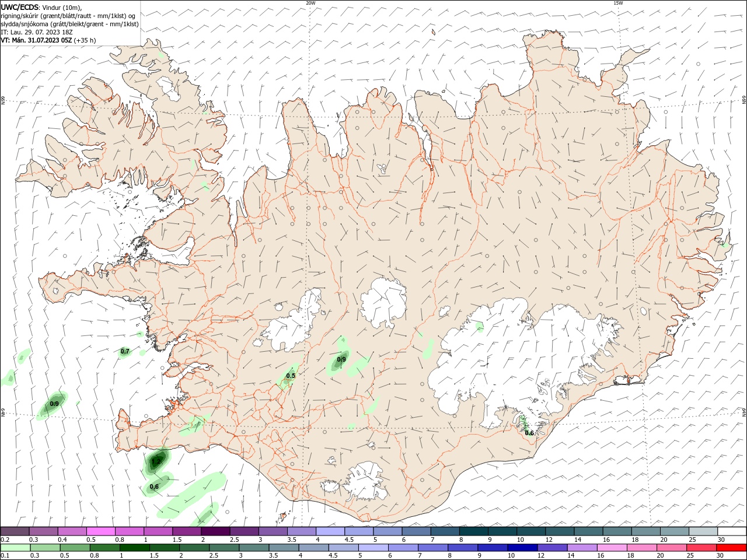Click the '0.7' rainfall value off the west coast
The image size is (747, 560).
point(124,351)
